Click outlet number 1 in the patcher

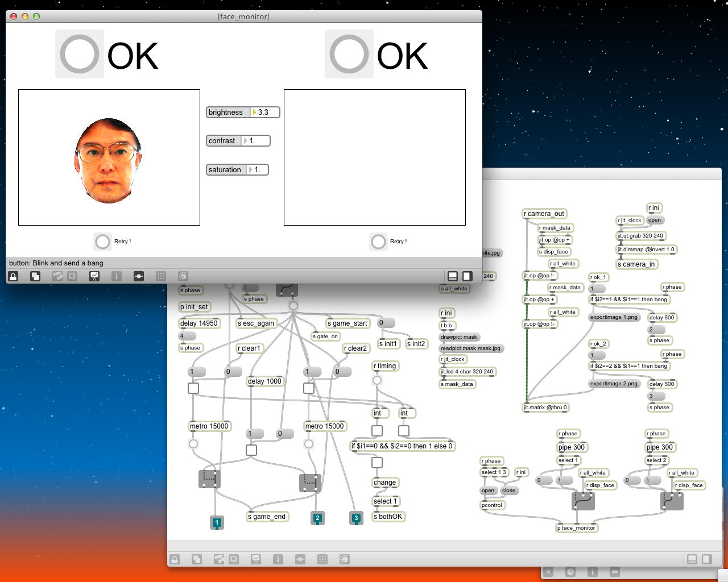coord(217,522)
